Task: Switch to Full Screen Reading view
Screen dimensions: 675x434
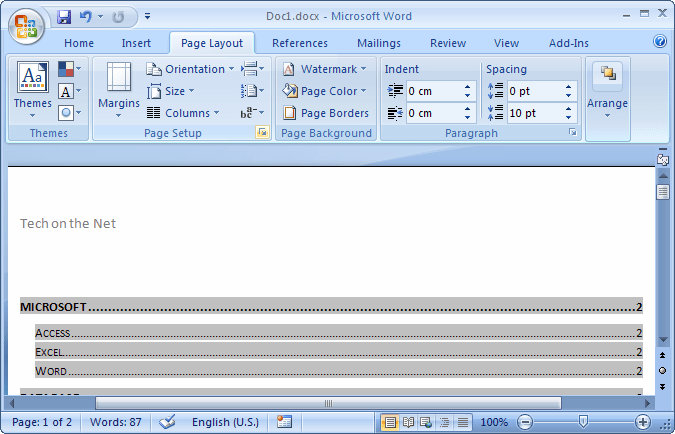Action: (x=408, y=422)
